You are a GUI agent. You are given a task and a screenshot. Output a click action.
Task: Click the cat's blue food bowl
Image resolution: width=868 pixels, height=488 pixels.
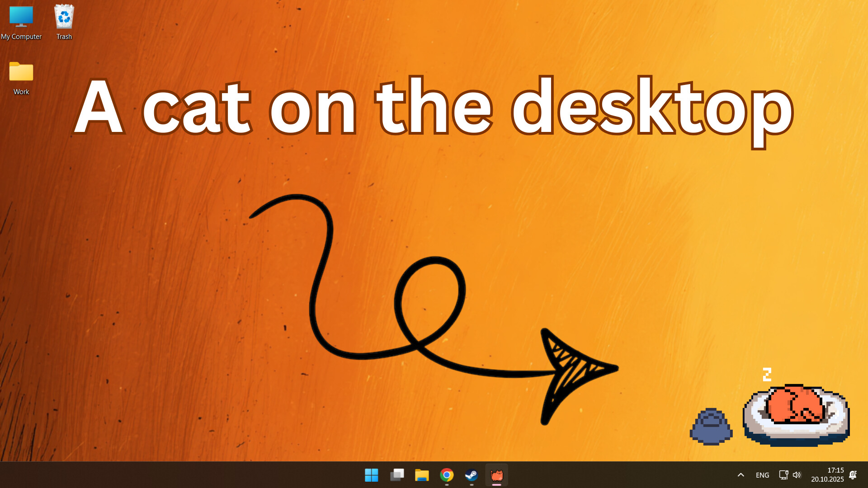click(x=711, y=427)
